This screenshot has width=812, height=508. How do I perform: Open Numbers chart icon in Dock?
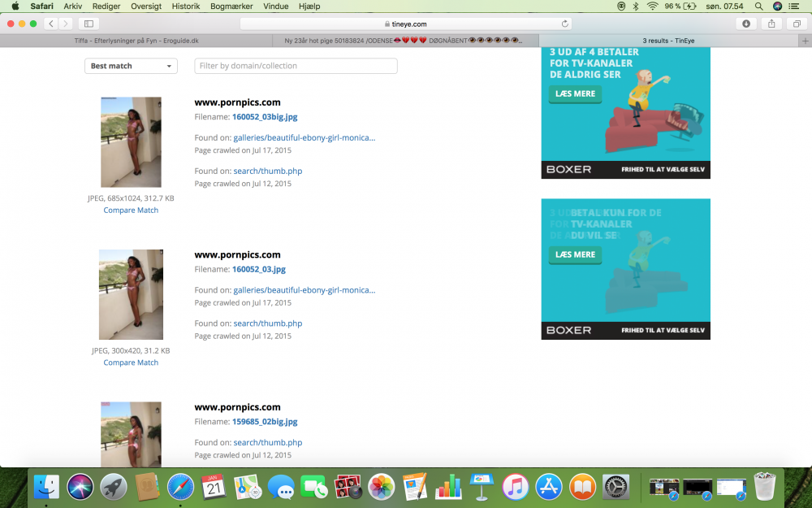(x=448, y=487)
